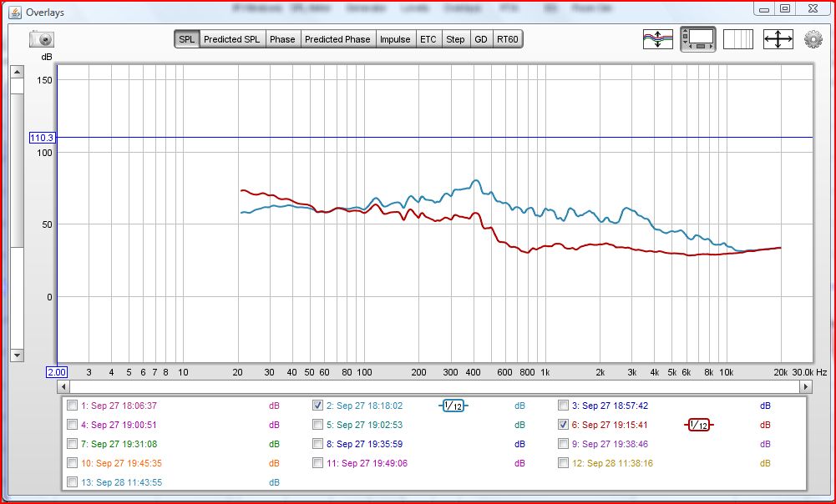Switch to RT60 tab

(507, 39)
